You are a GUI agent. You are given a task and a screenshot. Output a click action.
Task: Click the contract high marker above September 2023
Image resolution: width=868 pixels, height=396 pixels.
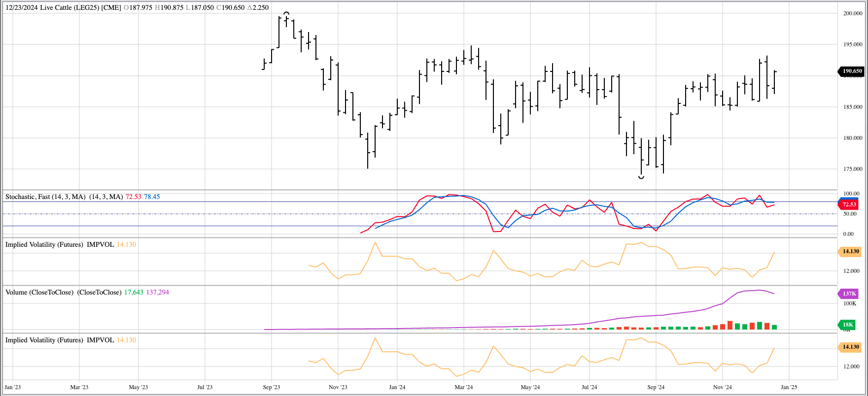286,14
